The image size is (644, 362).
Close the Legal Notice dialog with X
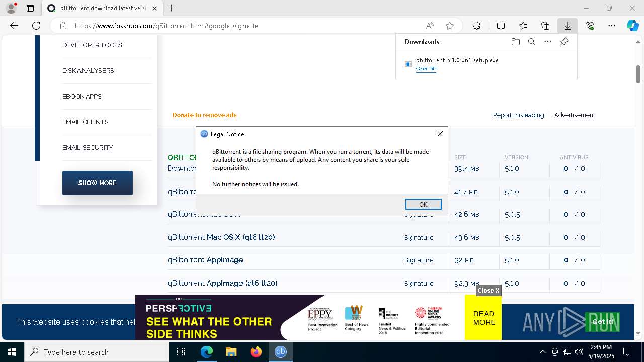pos(440,134)
